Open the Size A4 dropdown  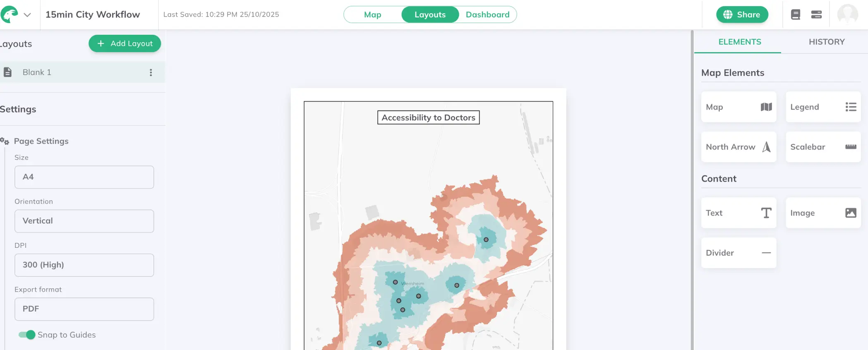84,177
